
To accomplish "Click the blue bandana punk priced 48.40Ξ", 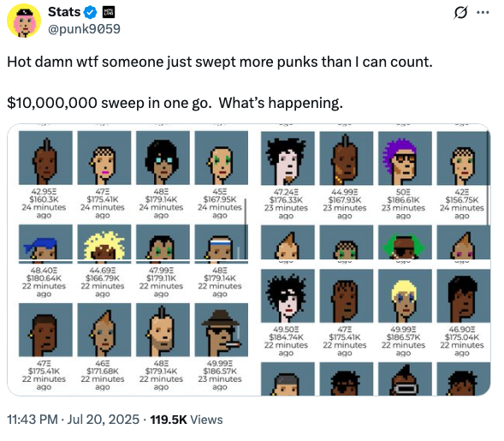I will point(45,242).
